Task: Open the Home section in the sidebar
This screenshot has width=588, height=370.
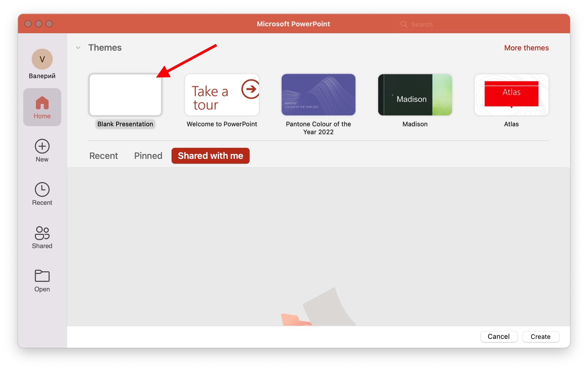Action: [x=42, y=107]
